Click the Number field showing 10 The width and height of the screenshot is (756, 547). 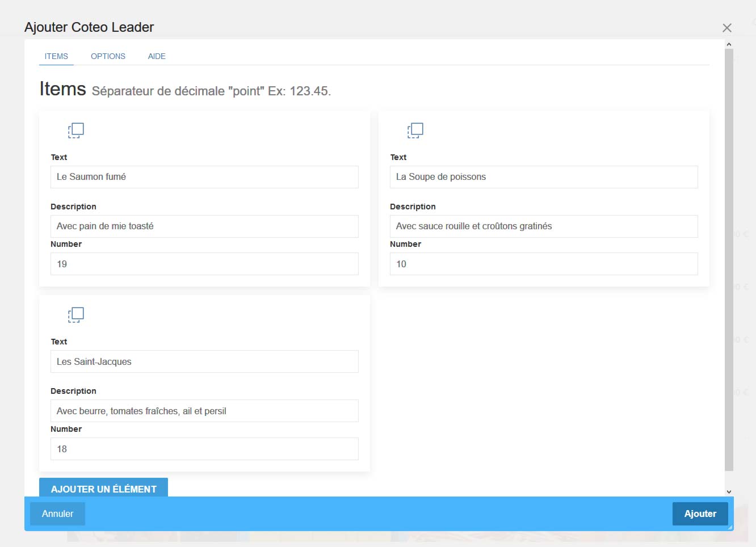544,264
